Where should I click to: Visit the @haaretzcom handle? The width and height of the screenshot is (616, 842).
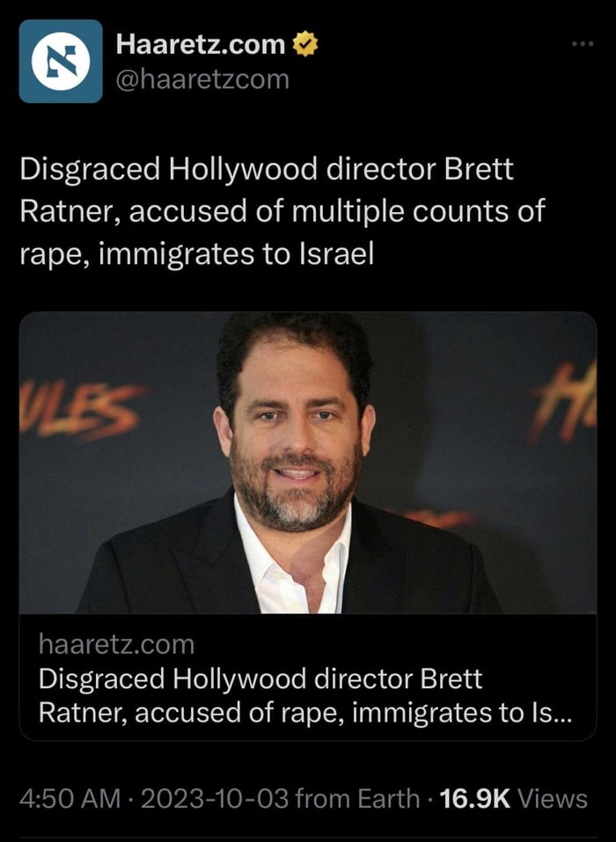[x=202, y=79]
